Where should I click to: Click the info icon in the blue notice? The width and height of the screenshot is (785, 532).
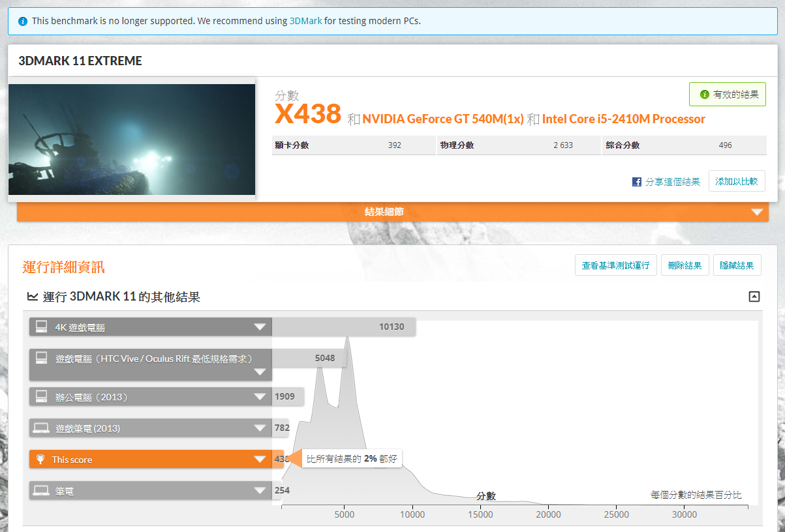click(x=23, y=21)
